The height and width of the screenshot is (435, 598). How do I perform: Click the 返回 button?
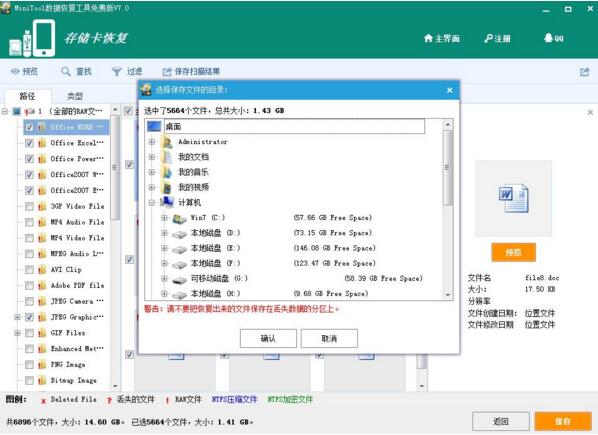point(500,421)
